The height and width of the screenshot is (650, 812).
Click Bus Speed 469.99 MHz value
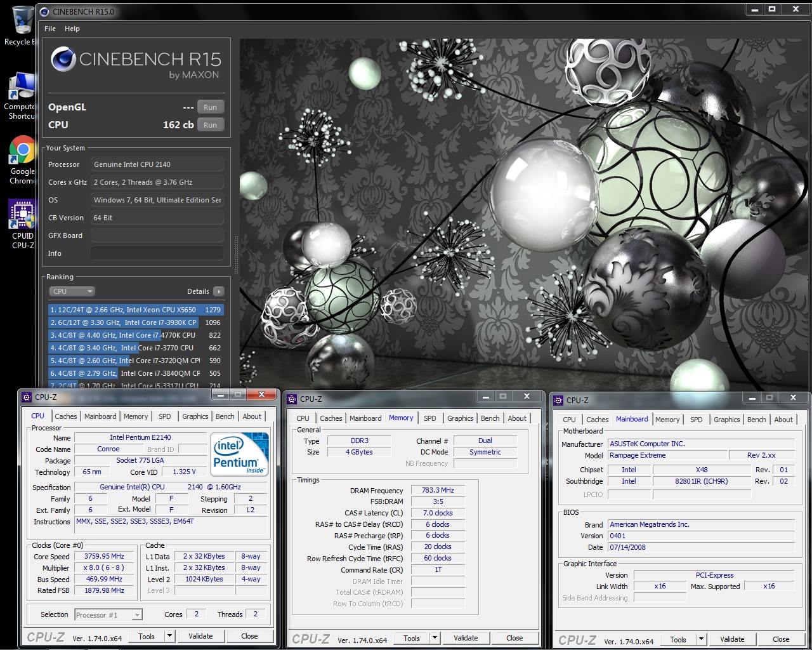click(104, 579)
